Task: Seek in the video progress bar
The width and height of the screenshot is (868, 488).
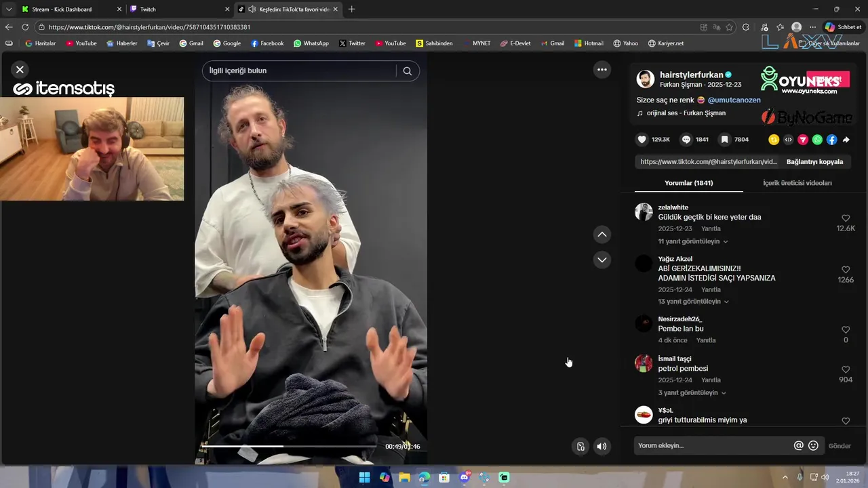Action: tap(289, 446)
